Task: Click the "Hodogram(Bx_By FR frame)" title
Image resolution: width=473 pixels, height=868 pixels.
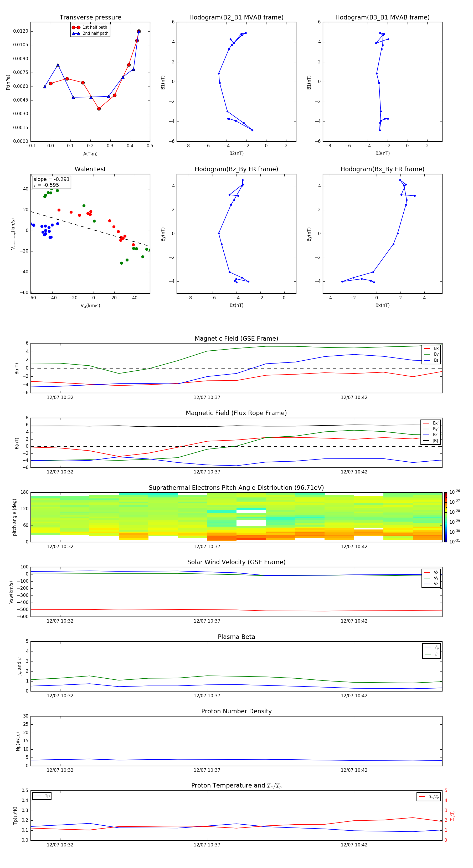Action: (382, 169)
